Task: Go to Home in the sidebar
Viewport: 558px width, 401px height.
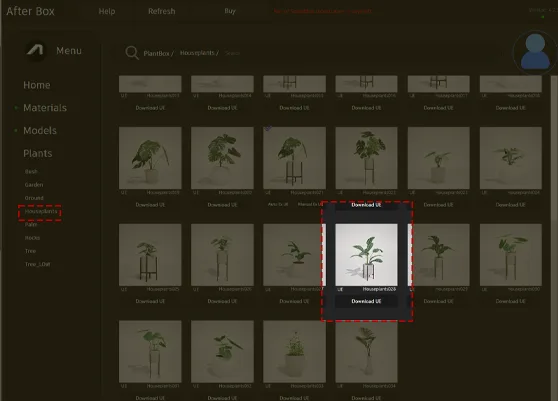Action: point(37,85)
